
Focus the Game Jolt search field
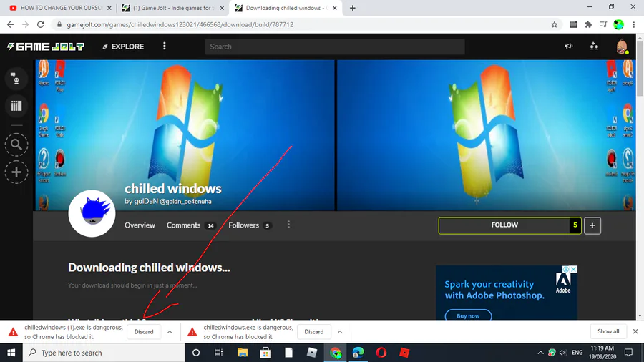(335, 47)
